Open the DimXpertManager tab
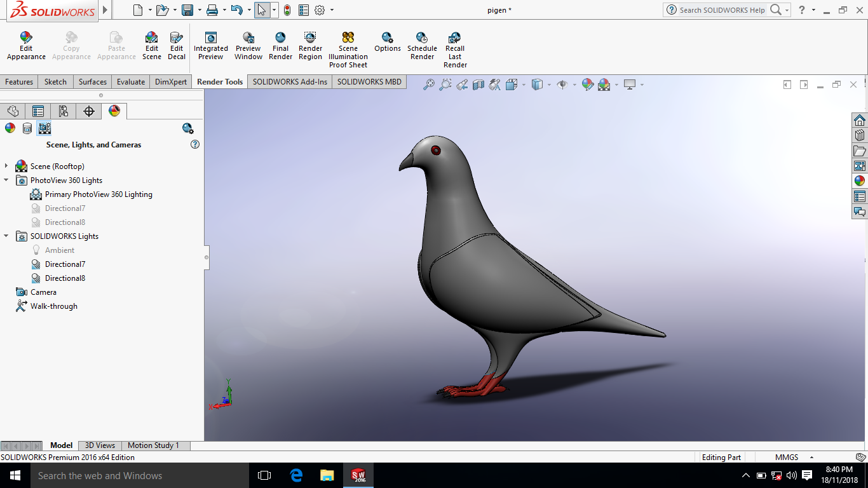This screenshot has height=488, width=868. pos(89,111)
